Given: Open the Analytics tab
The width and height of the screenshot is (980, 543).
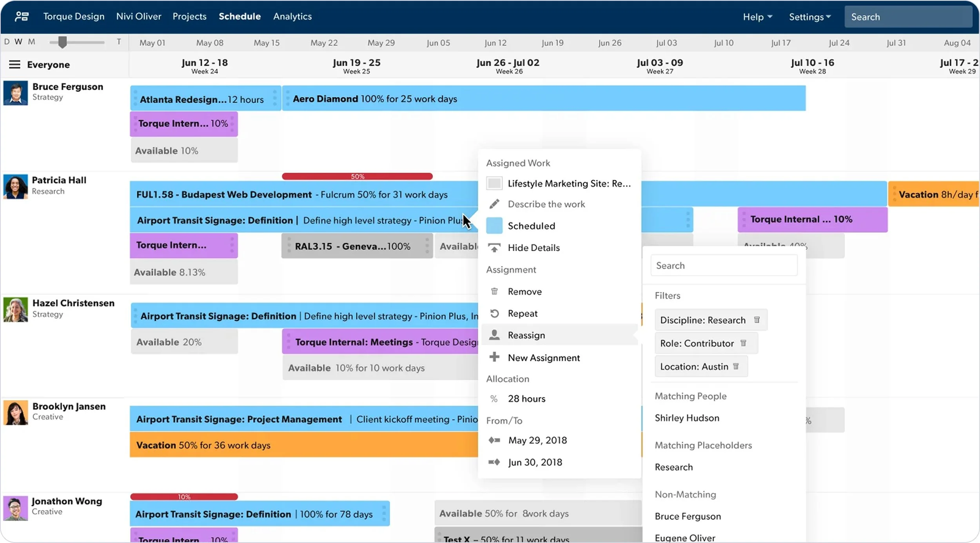Looking at the screenshot, I should pyautogui.click(x=292, y=16).
